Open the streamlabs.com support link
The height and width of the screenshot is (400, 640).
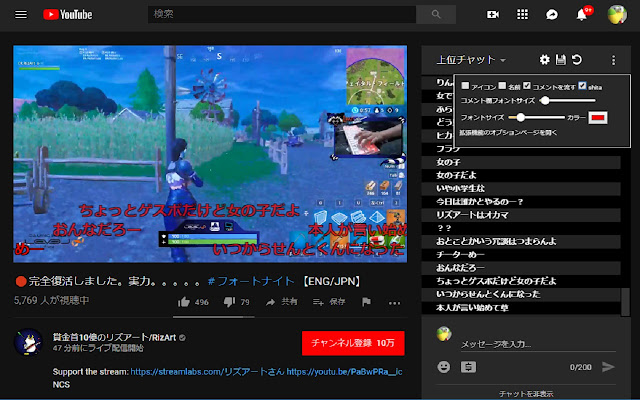207,372
